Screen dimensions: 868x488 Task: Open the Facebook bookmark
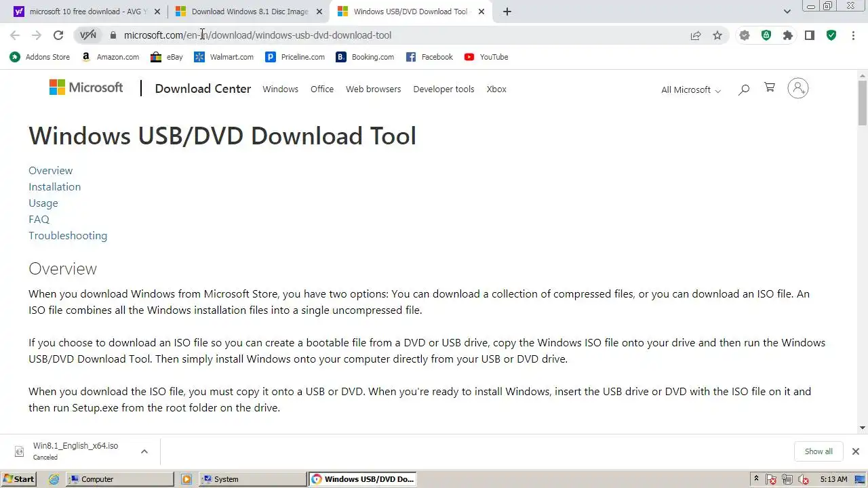coord(429,57)
